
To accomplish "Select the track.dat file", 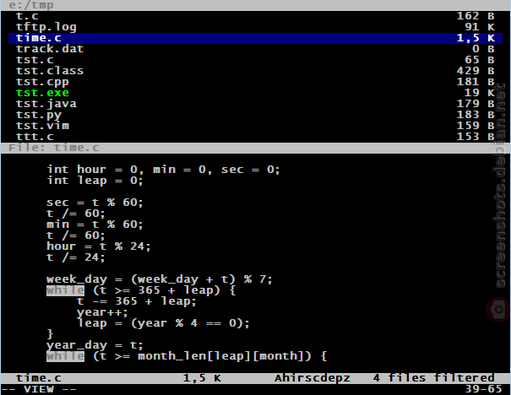I will point(255,49).
